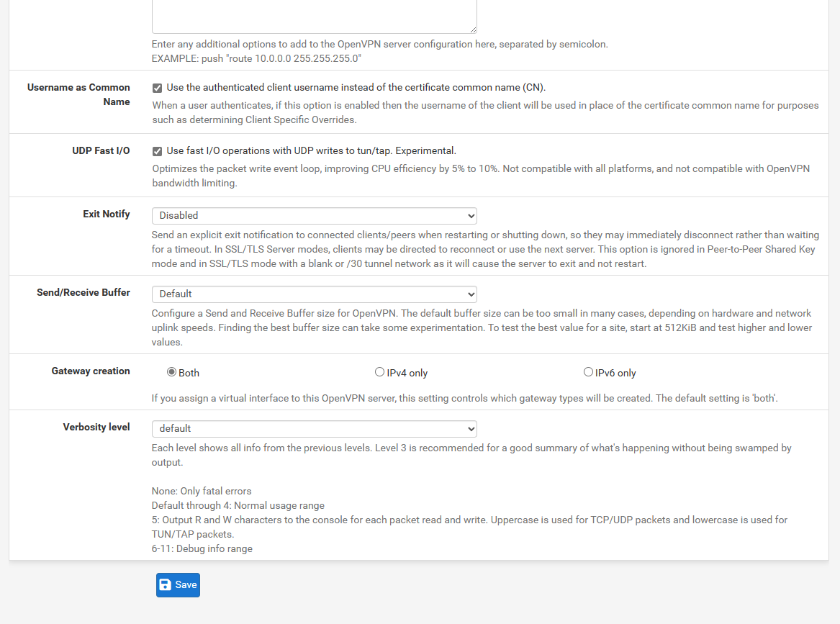Screen dimensions: 840x624
Task: Expand the Send/Receive Buffer dropdown
Action: (x=314, y=294)
